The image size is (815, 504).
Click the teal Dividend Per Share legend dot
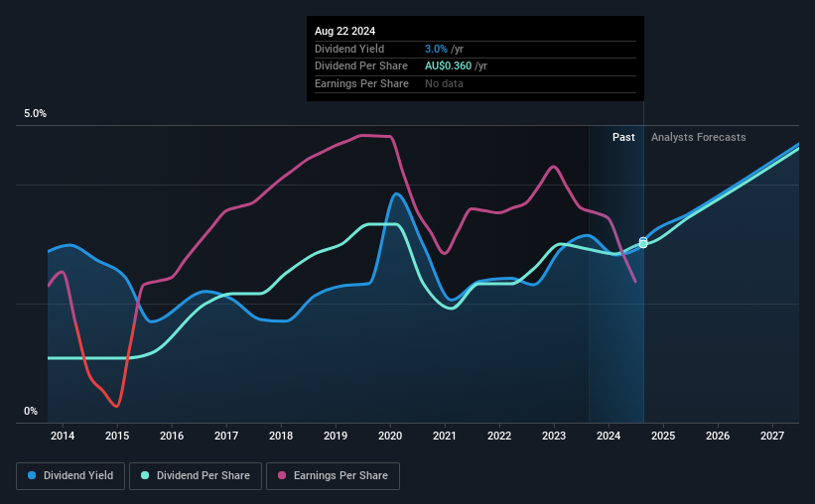(x=145, y=475)
